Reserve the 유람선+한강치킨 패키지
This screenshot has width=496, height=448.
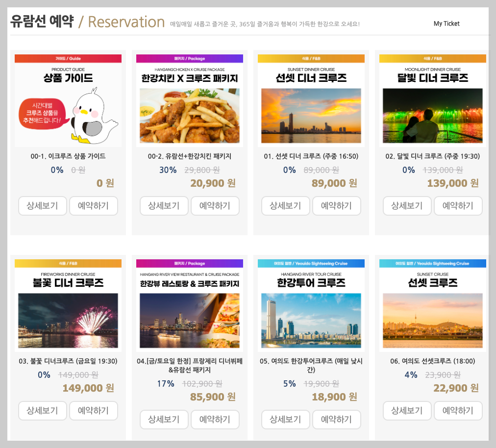(215, 206)
